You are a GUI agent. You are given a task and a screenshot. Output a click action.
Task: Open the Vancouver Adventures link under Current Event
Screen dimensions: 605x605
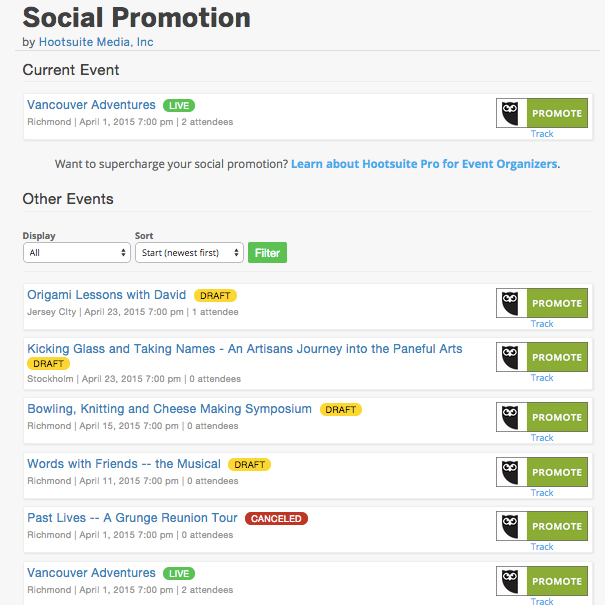tap(91, 105)
